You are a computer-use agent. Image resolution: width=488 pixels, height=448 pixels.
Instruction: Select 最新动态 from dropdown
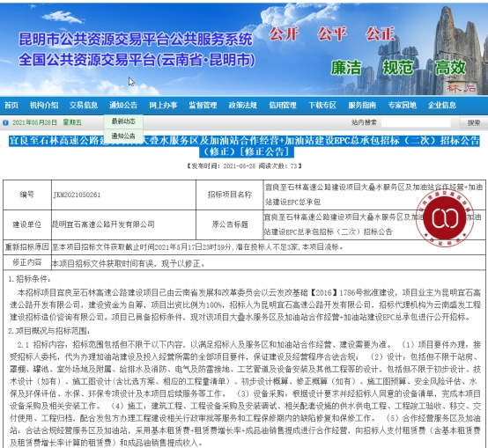123,121
